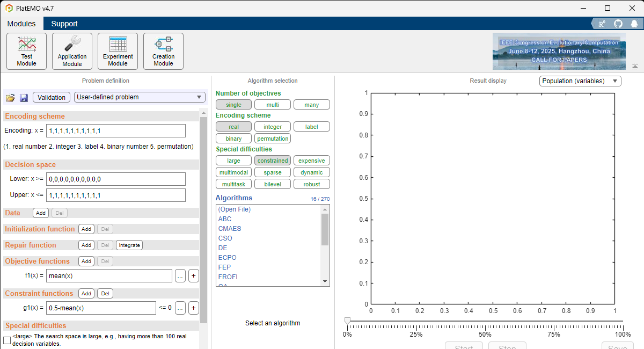Image resolution: width=644 pixels, height=349 pixels.
Task: Click the R6 ResearchGate icon
Action: click(601, 24)
